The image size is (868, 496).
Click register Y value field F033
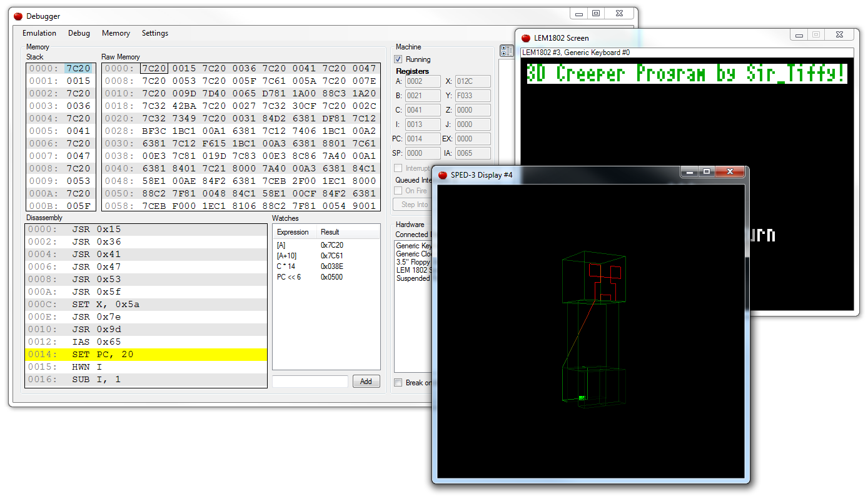click(473, 96)
